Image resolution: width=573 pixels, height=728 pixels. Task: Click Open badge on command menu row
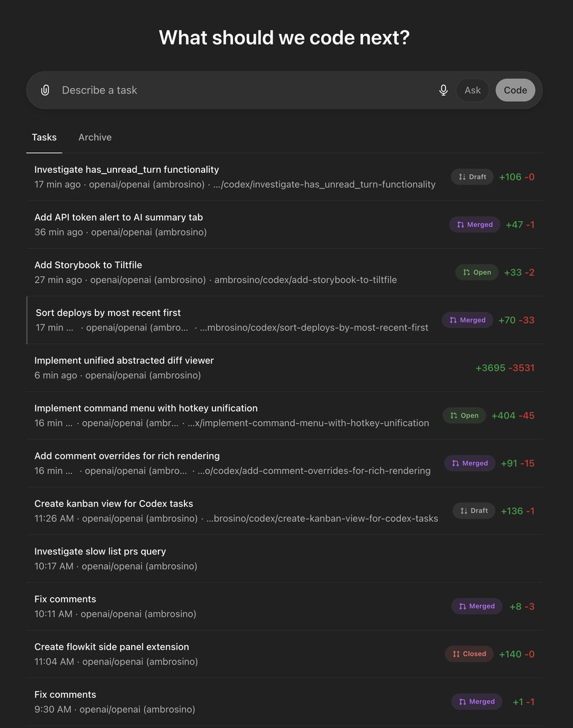pos(464,416)
